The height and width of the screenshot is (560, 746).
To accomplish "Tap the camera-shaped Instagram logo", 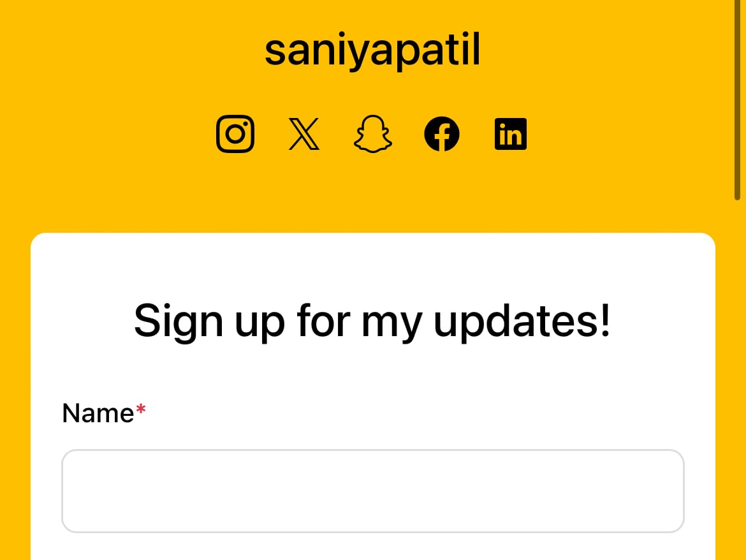I will click(235, 134).
